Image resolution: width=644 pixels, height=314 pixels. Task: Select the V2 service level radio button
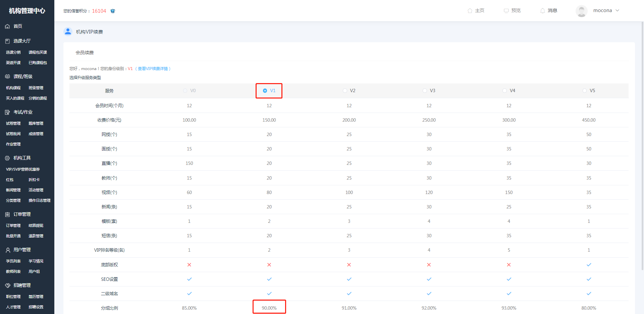(345, 91)
